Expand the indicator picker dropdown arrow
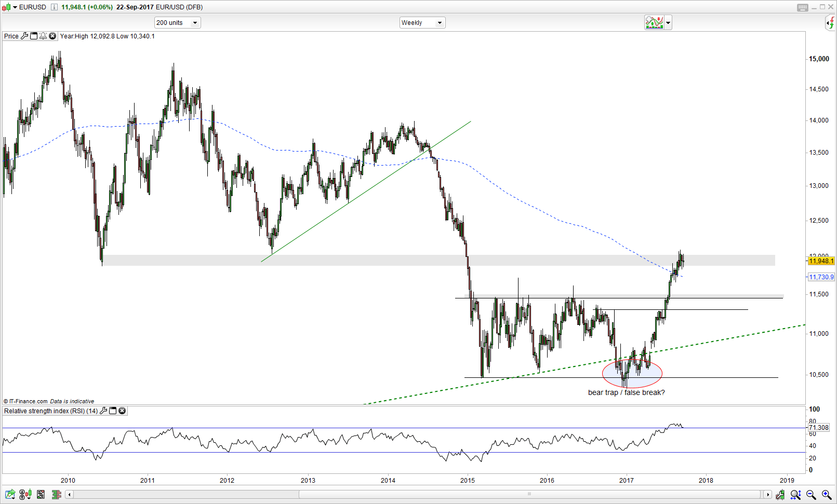Image resolution: width=837 pixels, height=504 pixels. coord(667,22)
